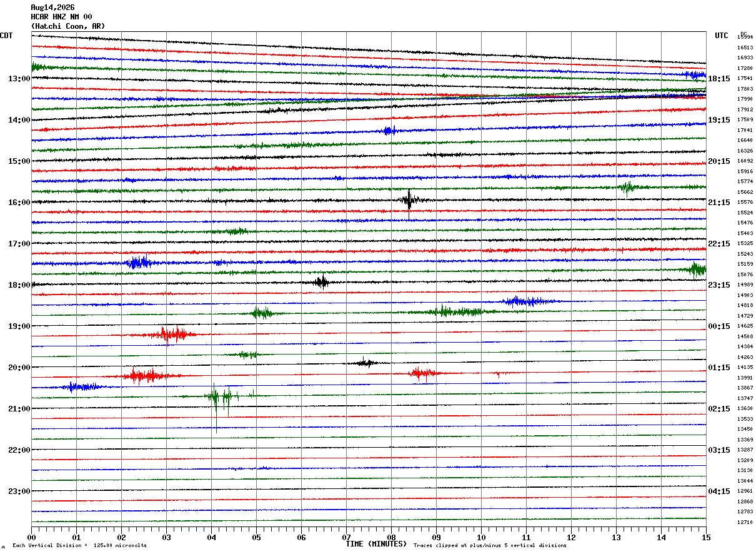This screenshot has width=756, height=554.
Task: Click the 05 minute axis label
Action: [x=256, y=537]
